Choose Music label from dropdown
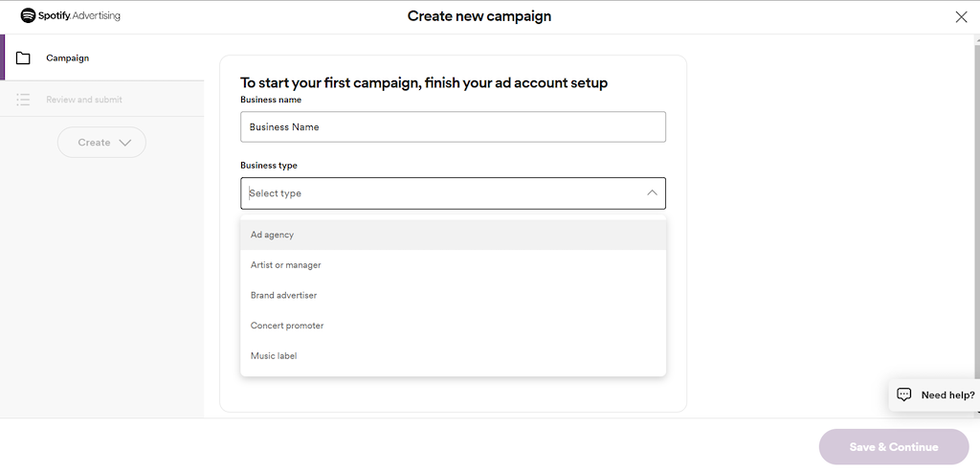 pos(453,356)
